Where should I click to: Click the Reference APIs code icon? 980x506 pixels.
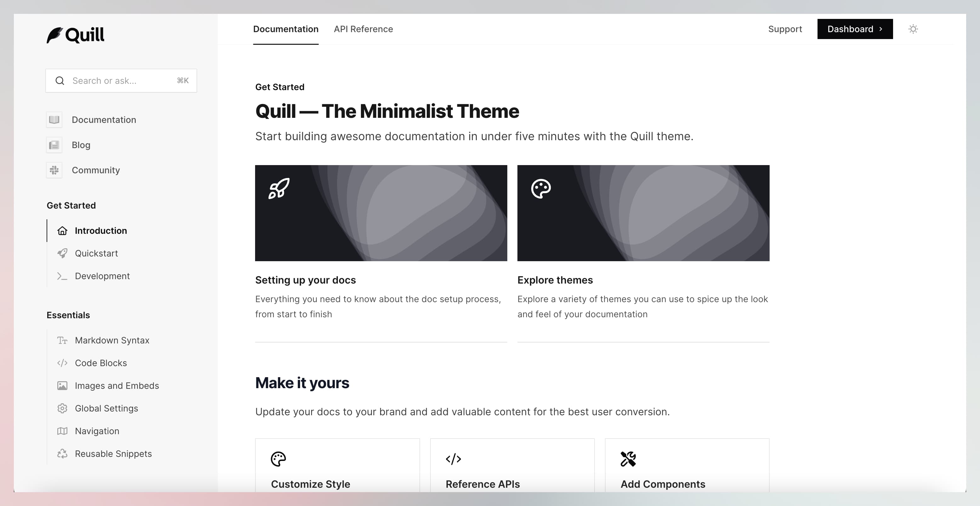(x=453, y=459)
